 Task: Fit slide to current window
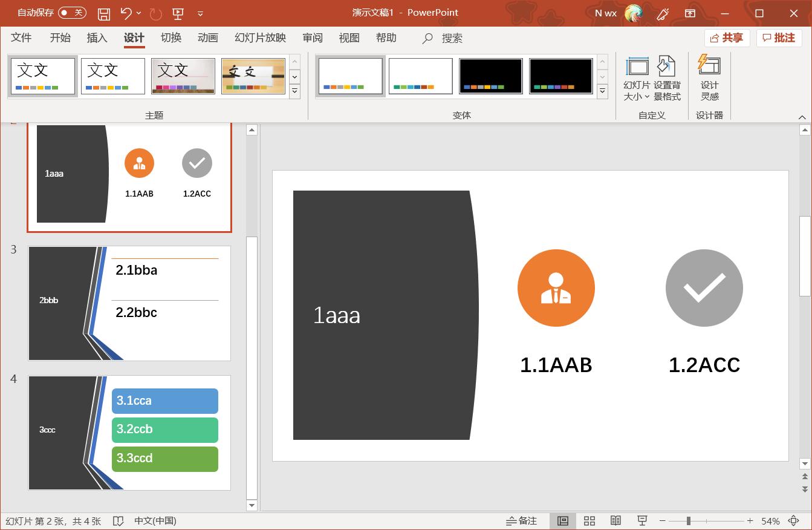[x=794, y=521]
